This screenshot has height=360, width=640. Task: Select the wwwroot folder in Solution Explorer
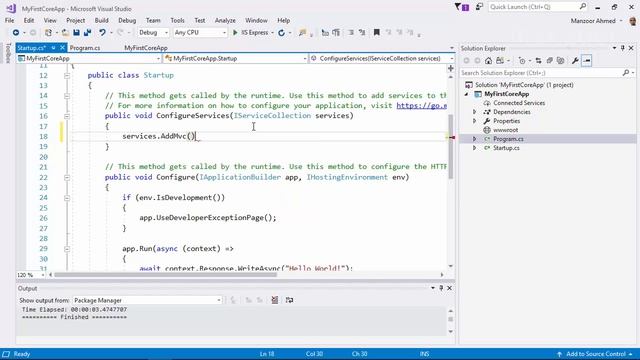pos(505,130)
